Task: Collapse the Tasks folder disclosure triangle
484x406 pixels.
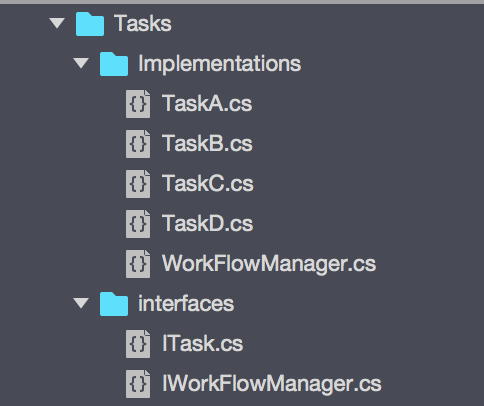Action: click(x=57, y=23)
